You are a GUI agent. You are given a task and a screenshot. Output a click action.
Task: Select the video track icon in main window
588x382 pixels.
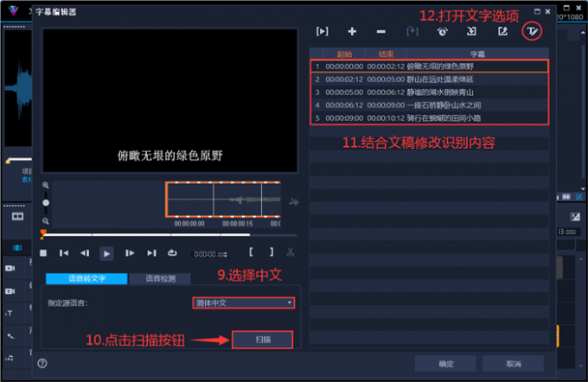coord(10,268)
